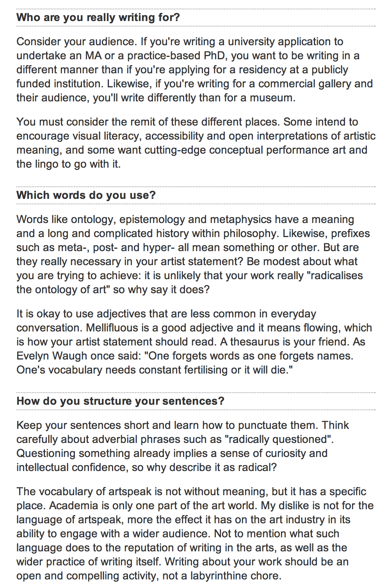Click the paragraph starting "You must consider the remit"
Image resolution: width=388 pixels, height=588 pixels.
196,143
